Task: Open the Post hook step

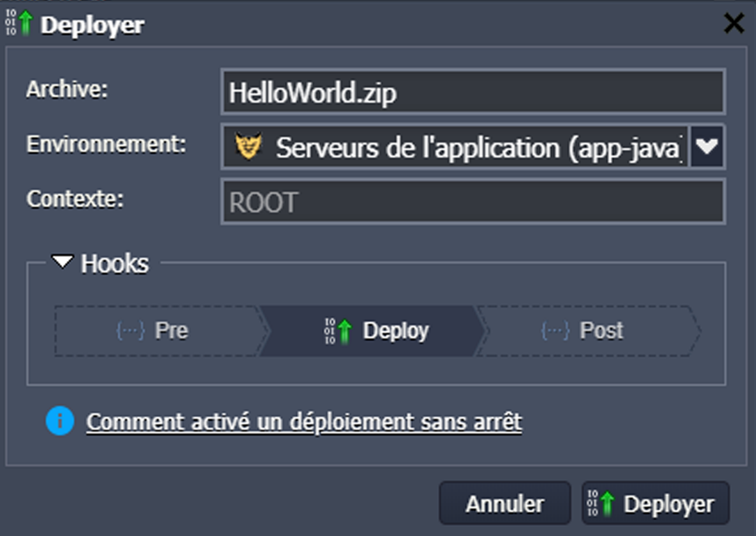Action: click(x=587, y=331)
